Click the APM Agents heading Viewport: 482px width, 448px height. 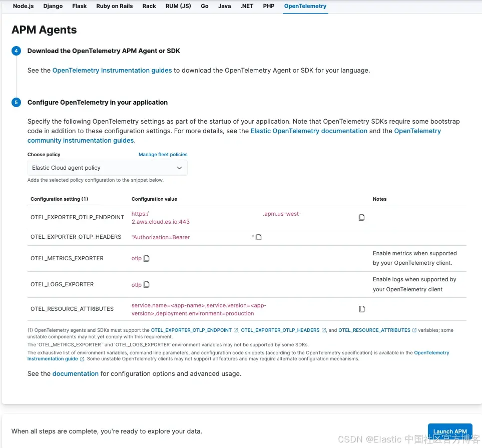pyautogui.click(x=44, y=30)
